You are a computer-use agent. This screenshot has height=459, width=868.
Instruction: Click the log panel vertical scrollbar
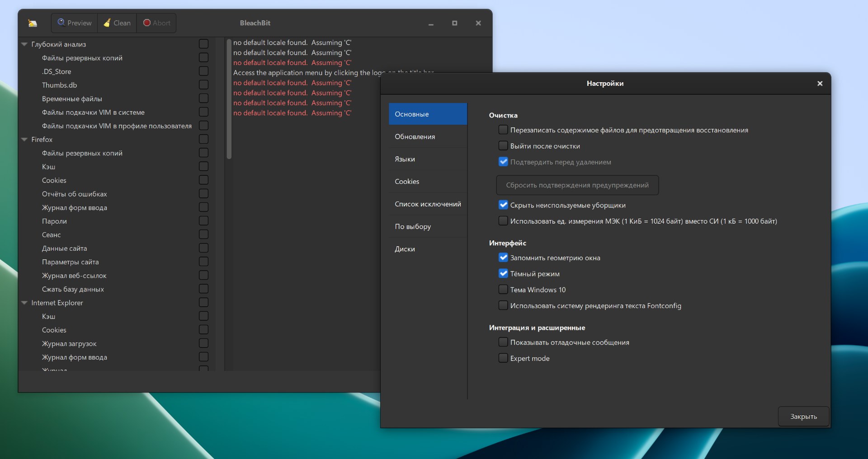coord(229,99)
